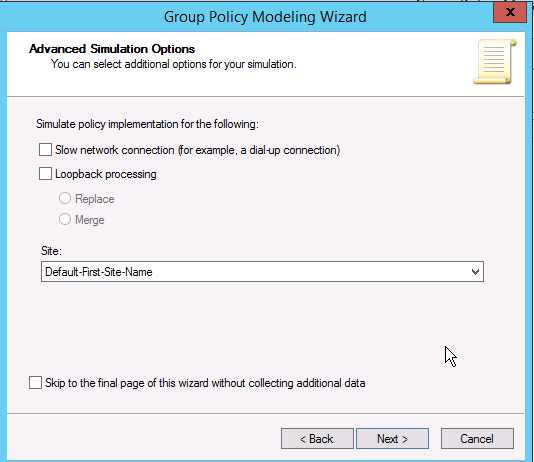Click the Default-First-Site-Name combo box text
Screen dimensions: 534x462
coord(99,272)
